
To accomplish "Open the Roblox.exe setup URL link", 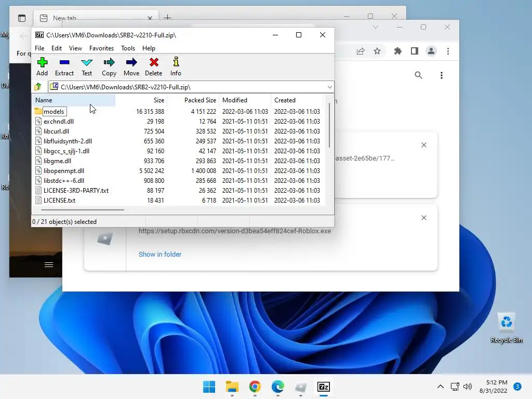I will (x=234, y=231).
